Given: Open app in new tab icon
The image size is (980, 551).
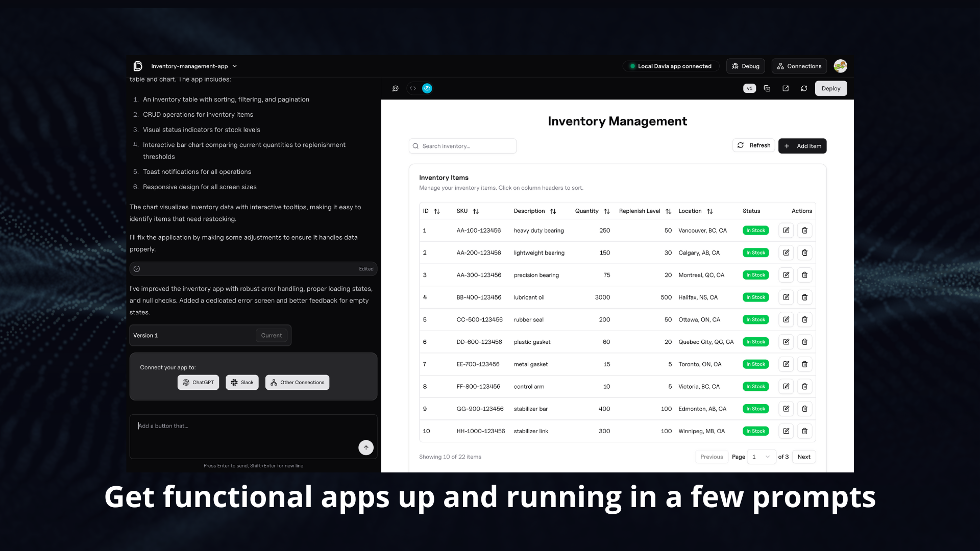Looking at the screenshot, I should click(786, 88).
